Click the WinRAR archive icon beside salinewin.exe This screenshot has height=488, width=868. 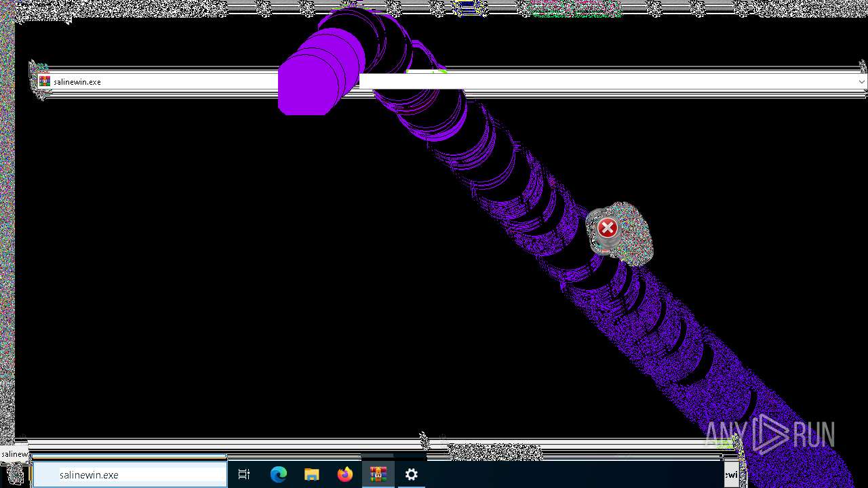coord(45,81)
